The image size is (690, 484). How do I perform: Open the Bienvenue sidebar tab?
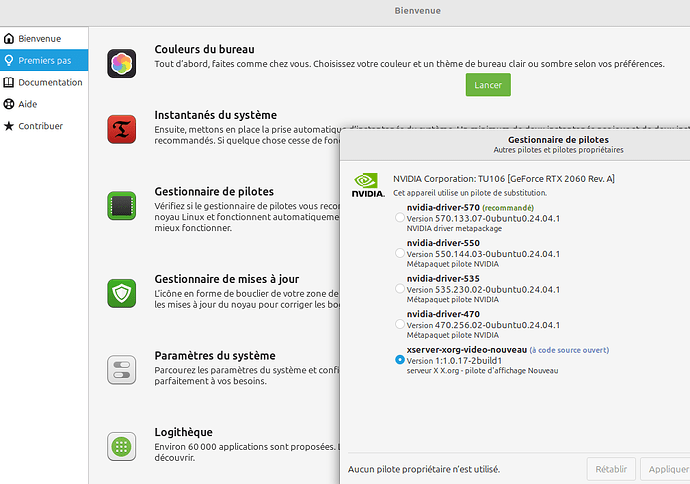[x=44, y=38]
